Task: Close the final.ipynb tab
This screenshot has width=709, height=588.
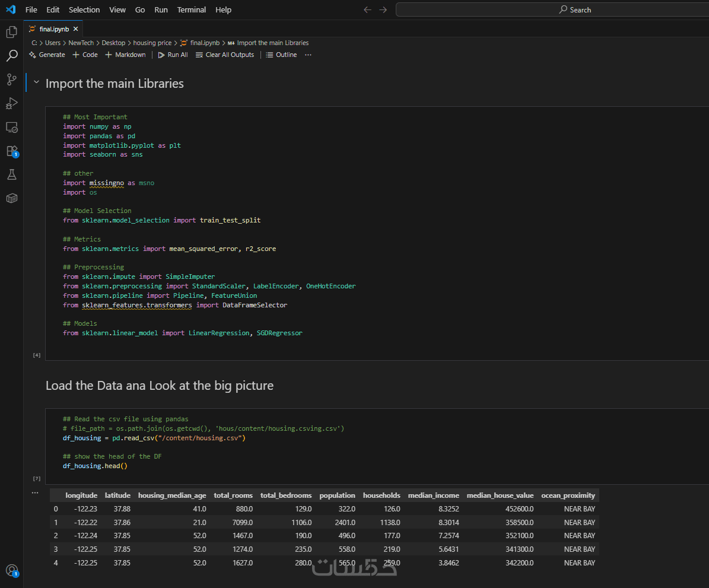Action: coord(76,28)
